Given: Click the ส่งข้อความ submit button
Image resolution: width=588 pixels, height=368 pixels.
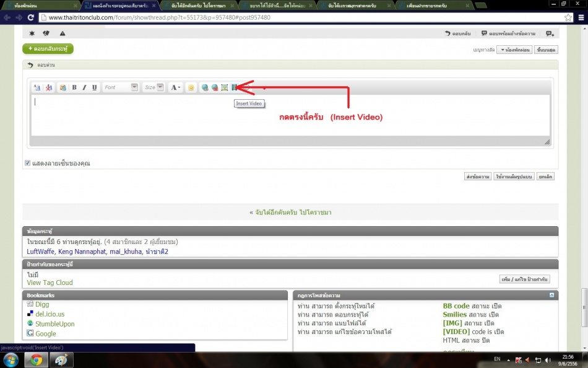Looking at the screenshot, I should click(x=478, y=177).
